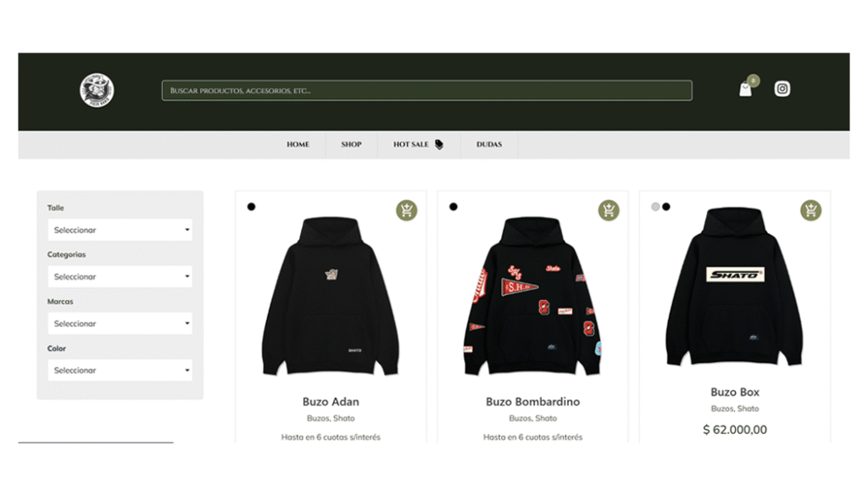Go to the Home menu item
This screenshot has height=496, width=868.
(298, 144)
